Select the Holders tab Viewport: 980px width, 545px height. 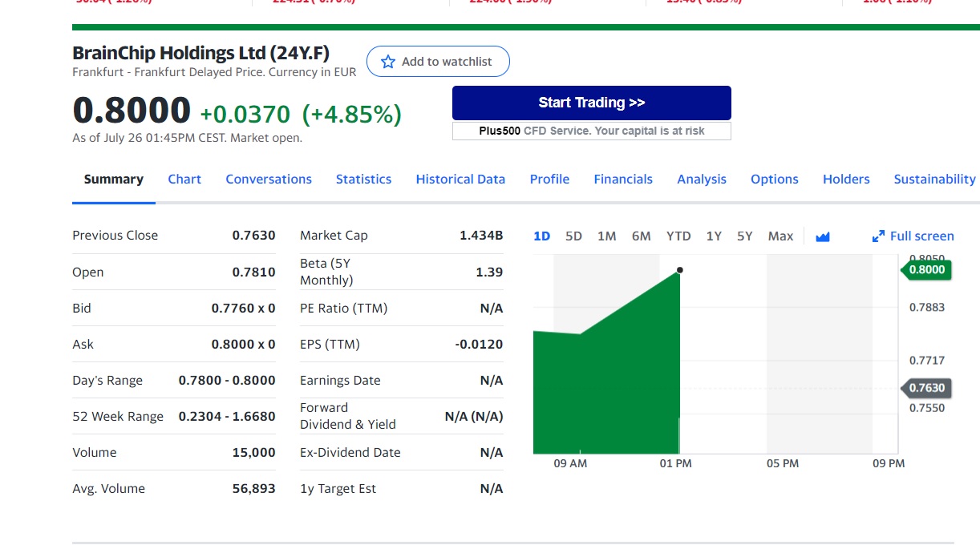[x=846, y=180]
